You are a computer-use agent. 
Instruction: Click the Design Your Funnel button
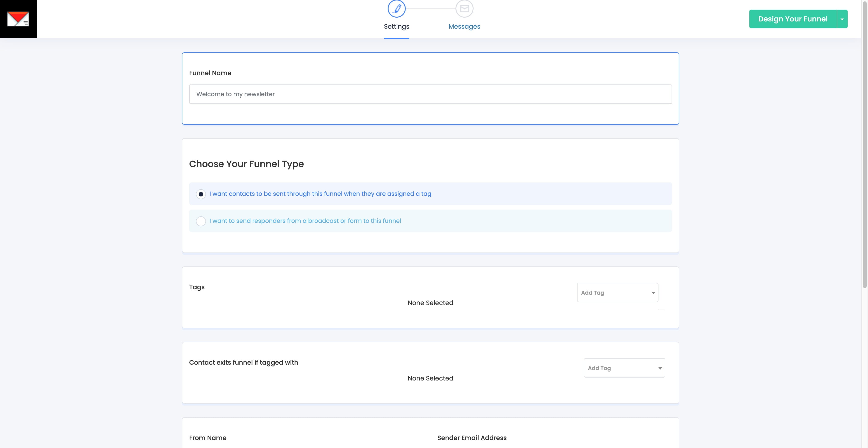click(x=793, y=19)
